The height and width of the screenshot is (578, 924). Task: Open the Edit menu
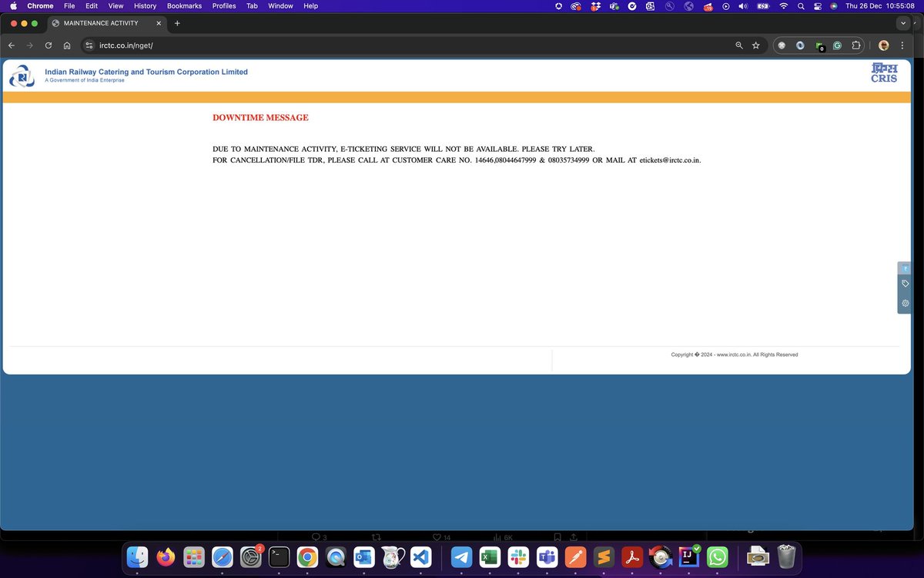point(92,5)
